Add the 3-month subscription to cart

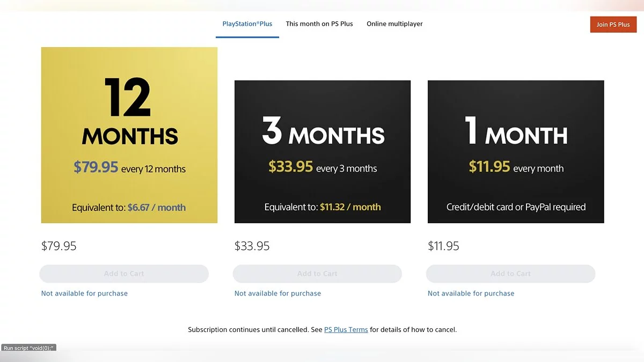pyautogui.click(x=317, y=274)
